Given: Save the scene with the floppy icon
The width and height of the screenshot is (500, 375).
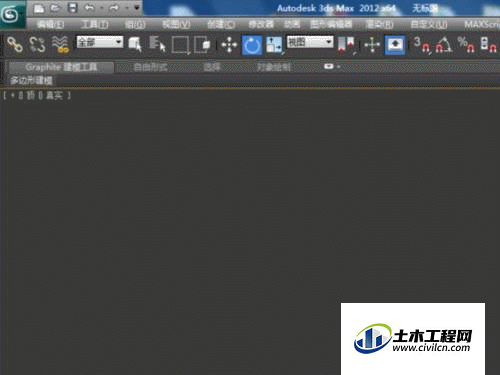Looking at the screenshot, I should [x=72, y=8].
